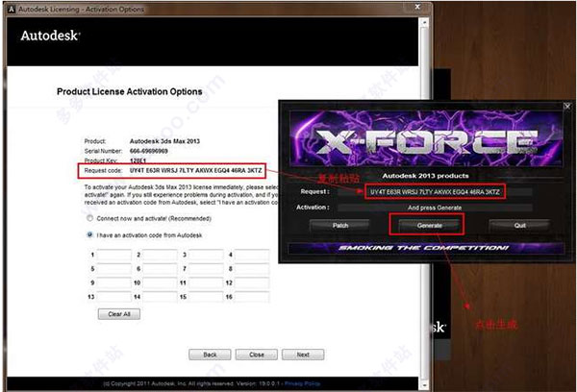
Task: Close the X-Force keygen window
Action: [x=567, y=107]
